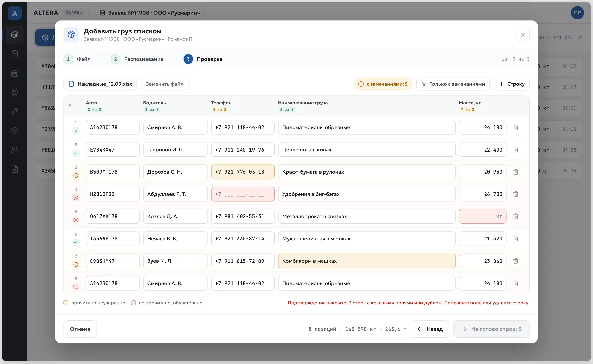The width and height of the screenshot is (593, 364).
Task: Click the green check icon in row 6
Action: 76,242
